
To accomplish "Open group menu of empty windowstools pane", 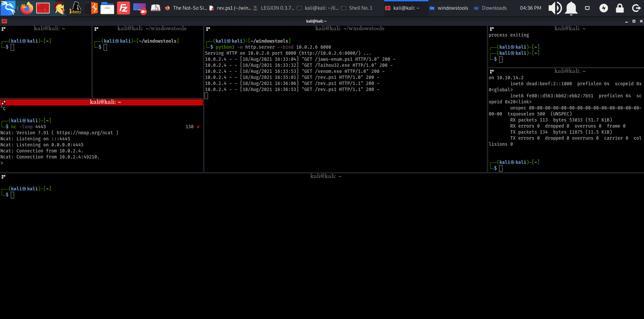I will tap(96, 29).
